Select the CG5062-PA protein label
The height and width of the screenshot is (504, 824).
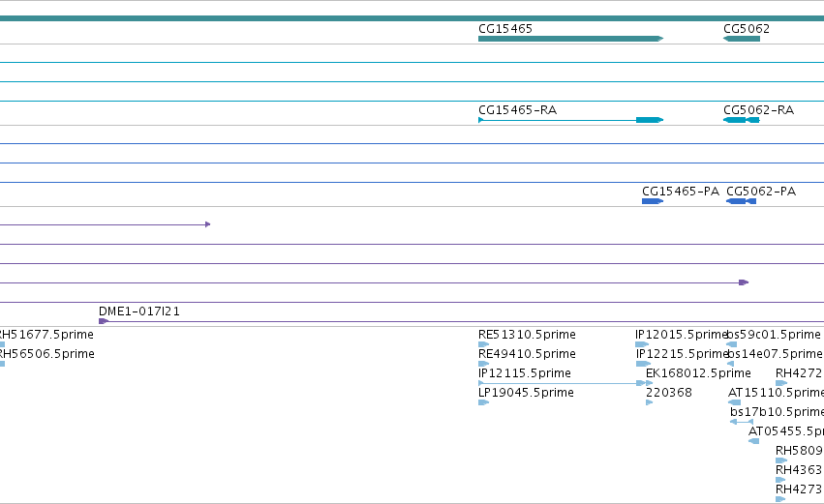(761, 192)
